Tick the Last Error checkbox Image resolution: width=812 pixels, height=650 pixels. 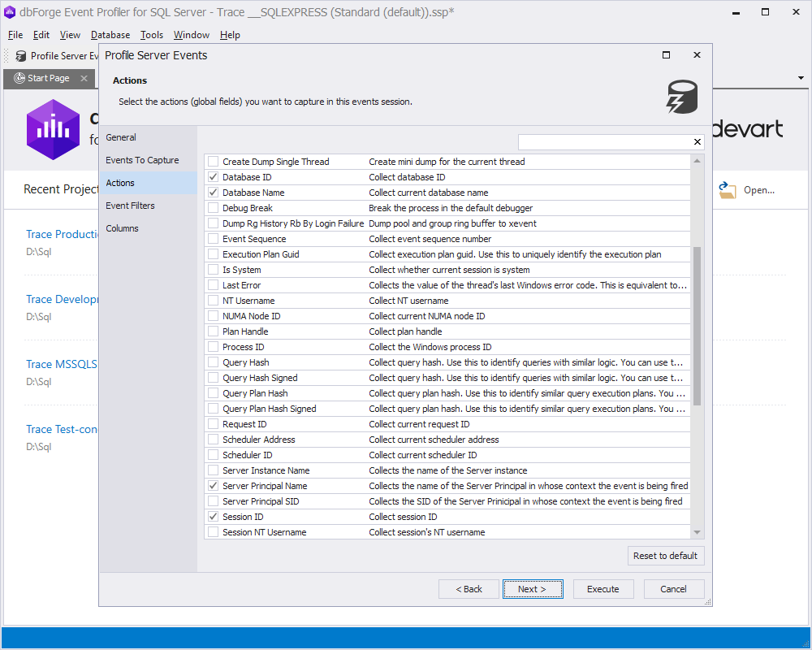[213, 285]
